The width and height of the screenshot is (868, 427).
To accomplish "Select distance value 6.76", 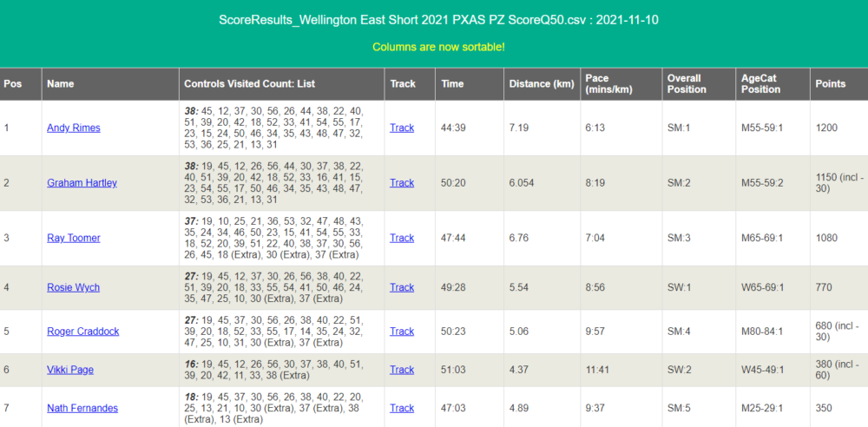I will click(519, 238).
